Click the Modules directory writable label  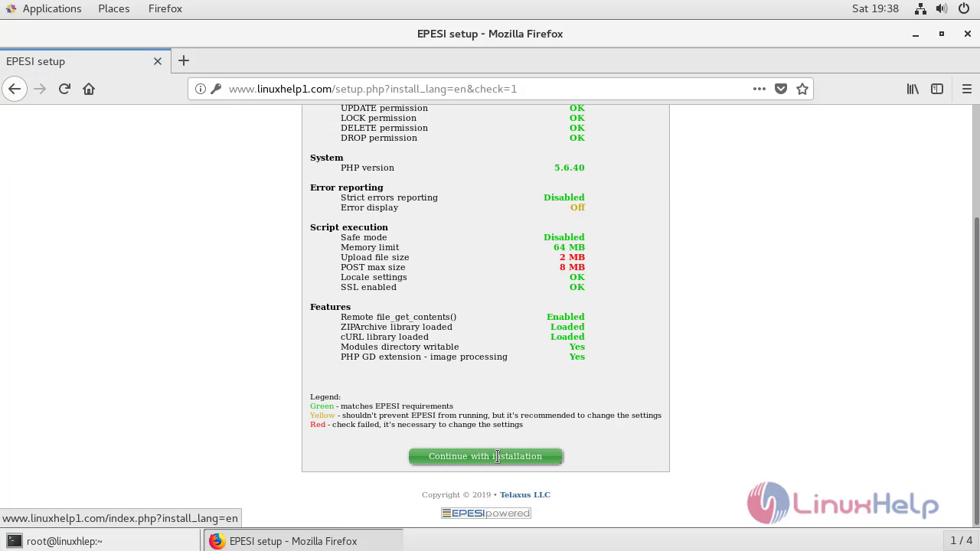[400, 347]
